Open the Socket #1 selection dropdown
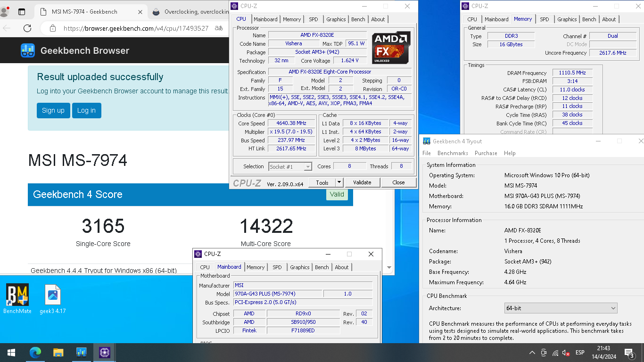 (x=290, y=166)
